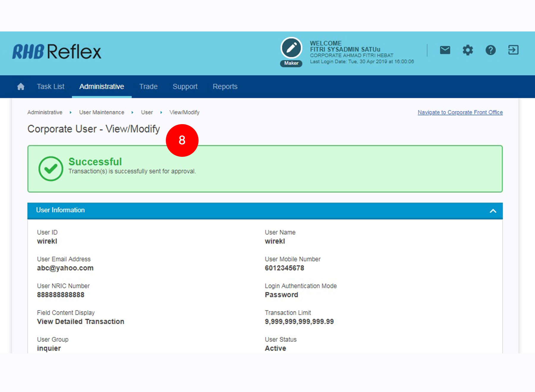Viewport: 535px width, 392px height.
Task: Click the Maker pencil profile icon
Action: click(x=291, y=48)
